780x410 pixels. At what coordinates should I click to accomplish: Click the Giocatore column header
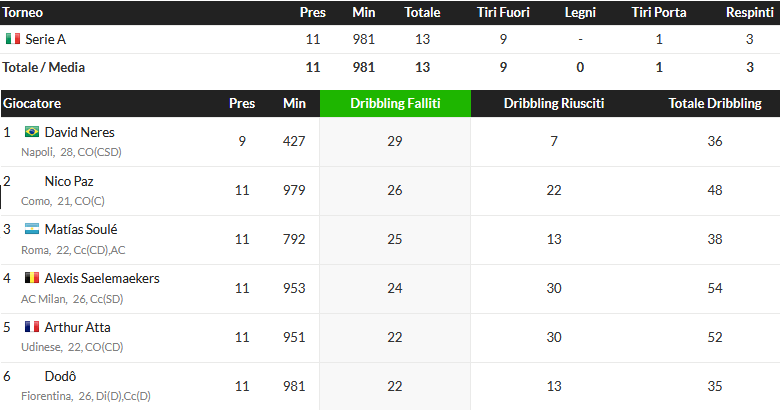click(x=32, y=103)
